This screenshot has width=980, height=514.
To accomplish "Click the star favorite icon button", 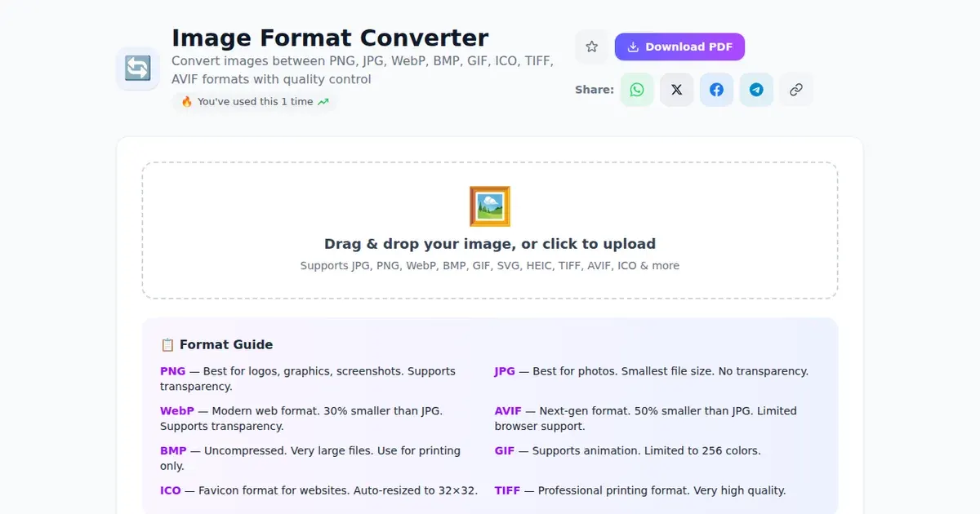I will (x=592, y=47).
